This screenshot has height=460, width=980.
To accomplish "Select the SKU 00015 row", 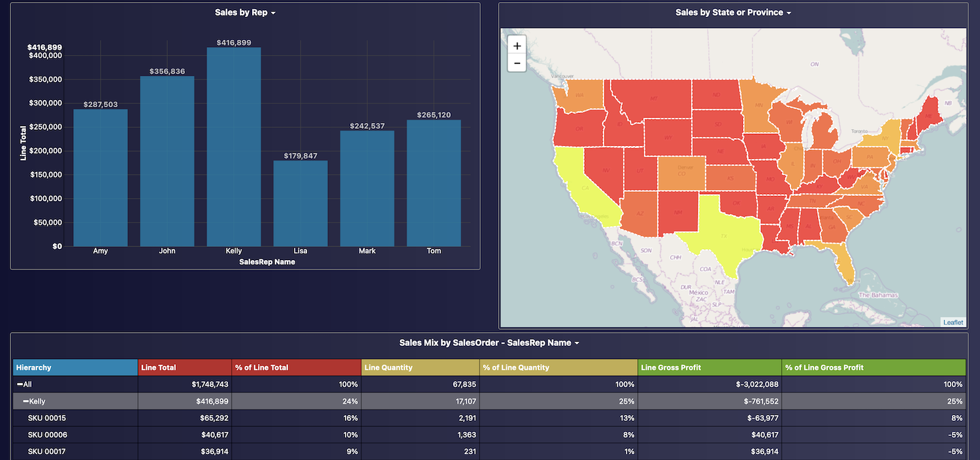I will tap(47, 418).
